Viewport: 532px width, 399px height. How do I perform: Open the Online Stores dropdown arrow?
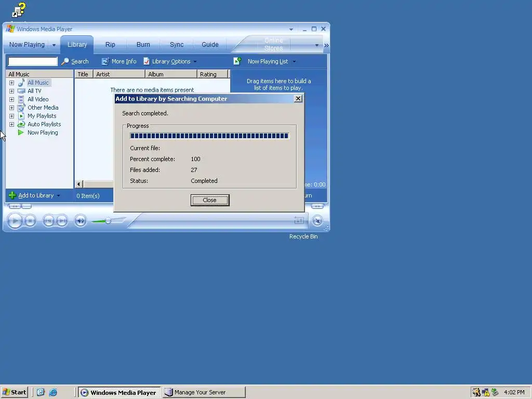click(x=316, y=45)
